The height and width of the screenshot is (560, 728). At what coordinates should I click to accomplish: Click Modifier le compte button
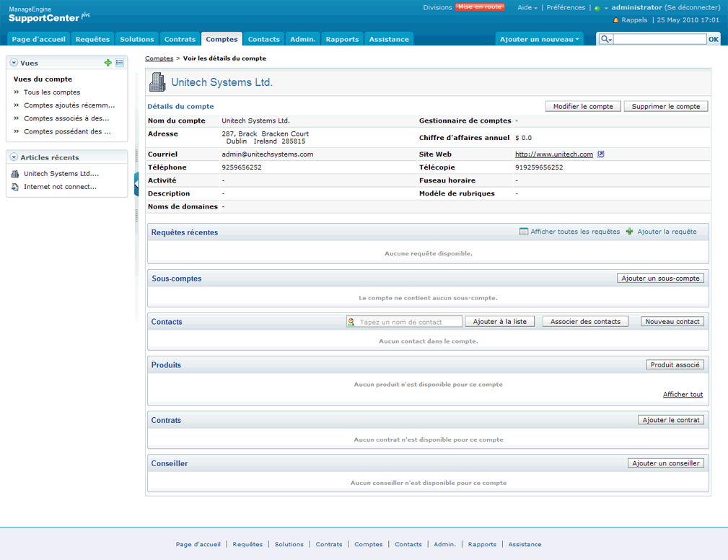[x=583, y=106]
